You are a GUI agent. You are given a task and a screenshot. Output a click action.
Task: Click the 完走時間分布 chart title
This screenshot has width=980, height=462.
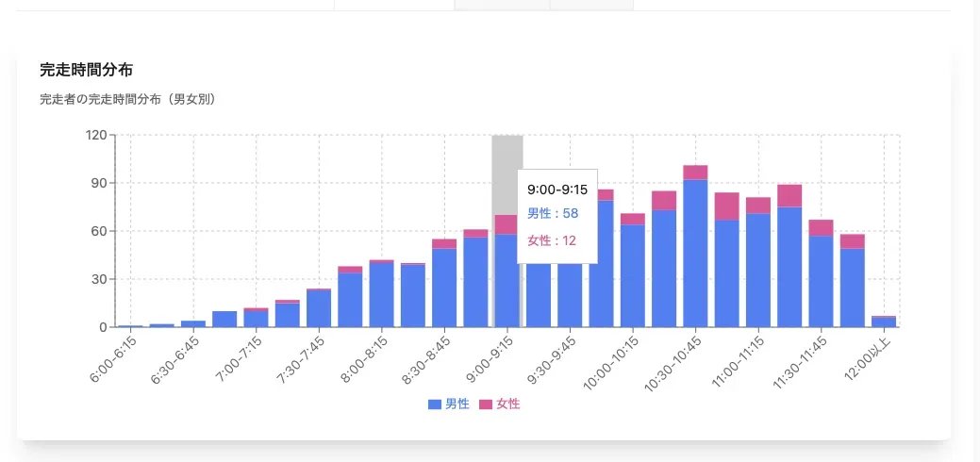[x=86, y=70]
